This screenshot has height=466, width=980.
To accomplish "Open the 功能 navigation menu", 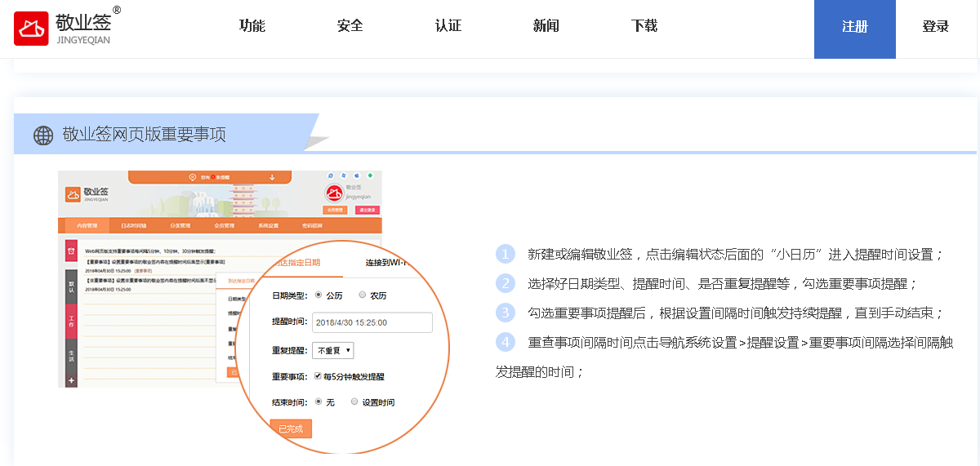I will 252,25.
